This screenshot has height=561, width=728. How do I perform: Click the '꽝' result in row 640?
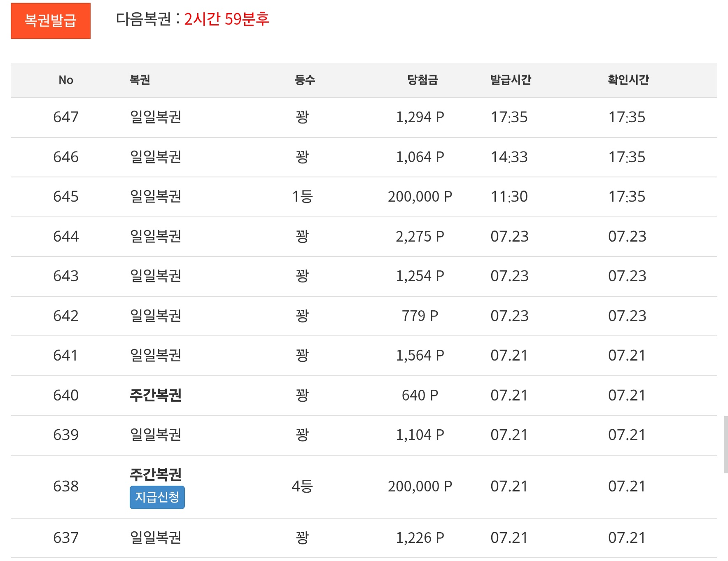coord(302,396)
